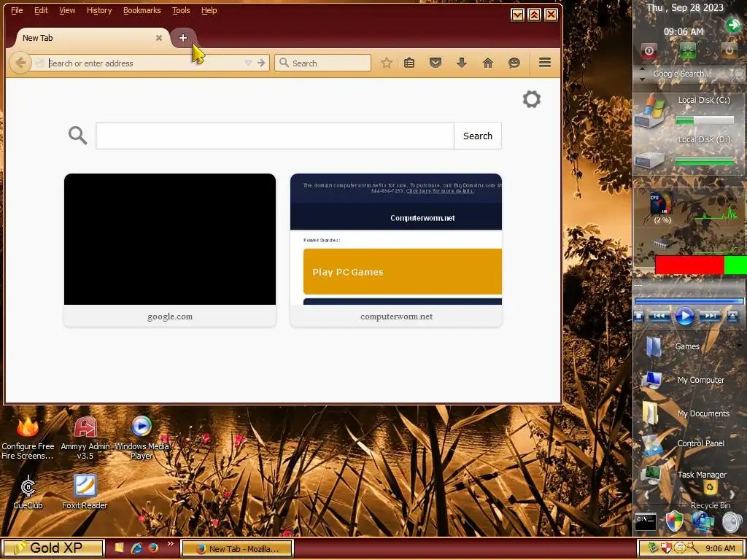Focus the new tab page search field
Viewport: 747px width, 560px height.
(x=275, y=136)
